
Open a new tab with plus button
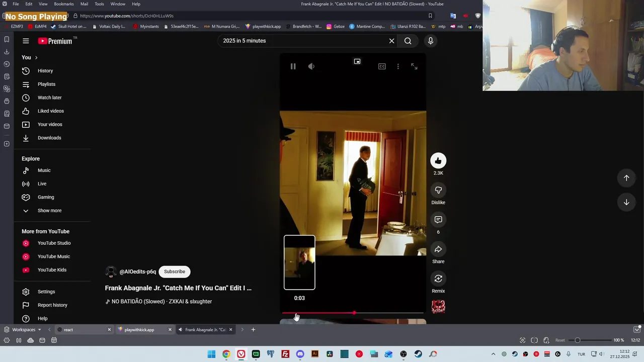tap(253, 330)
